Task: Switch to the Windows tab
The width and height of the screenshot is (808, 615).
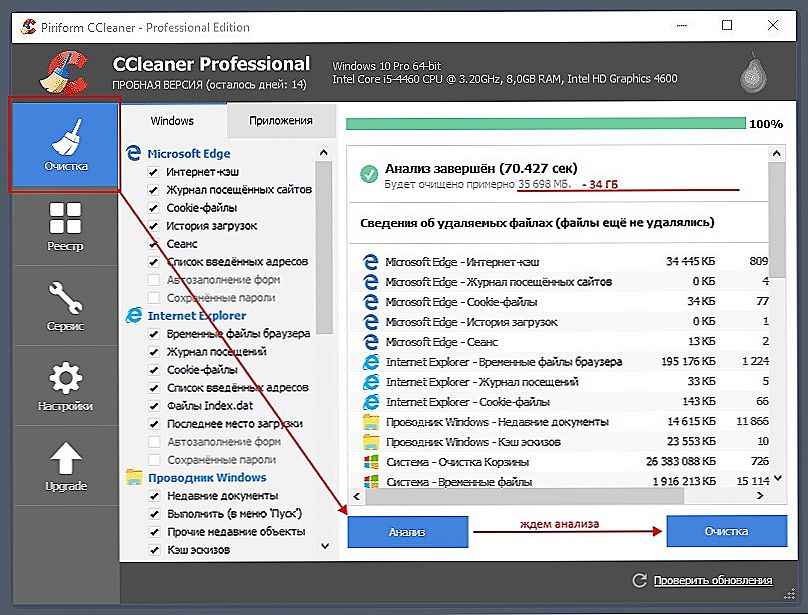Action: click(x=172, y=121)
